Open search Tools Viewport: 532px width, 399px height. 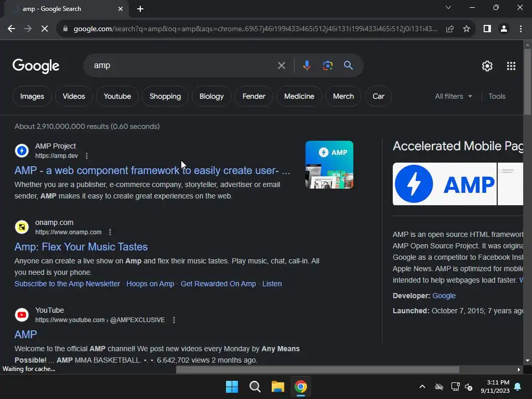point(497,96)
